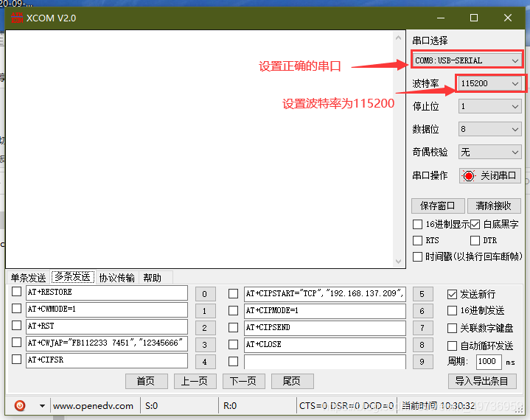The width and height of the screenshot is (530, 420).
Task: Open the dropdown arrow next to the status bar icon
Action: (42, 405)
